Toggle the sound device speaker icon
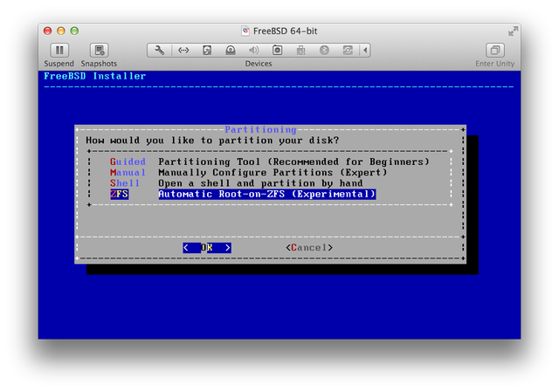559x392 pixels. tap(254, 51)
